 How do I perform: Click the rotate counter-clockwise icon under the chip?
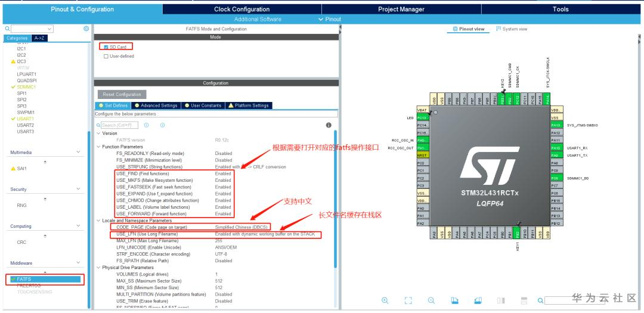point(478,300)
